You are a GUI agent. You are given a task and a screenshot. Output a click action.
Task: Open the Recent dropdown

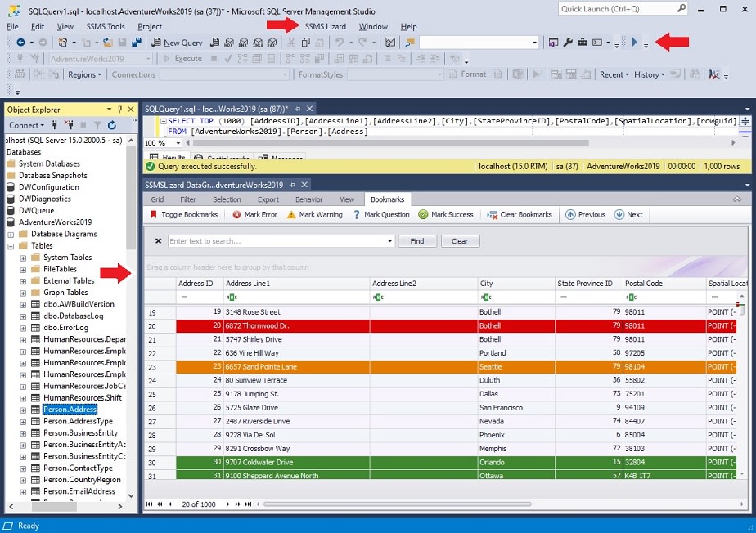click(x=614, y=74)
